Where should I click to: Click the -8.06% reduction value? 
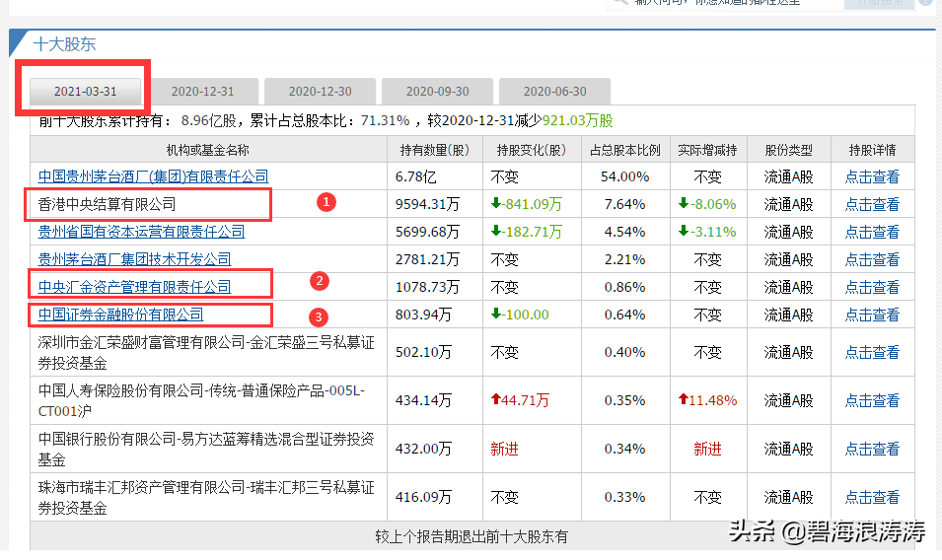point(707,204)
